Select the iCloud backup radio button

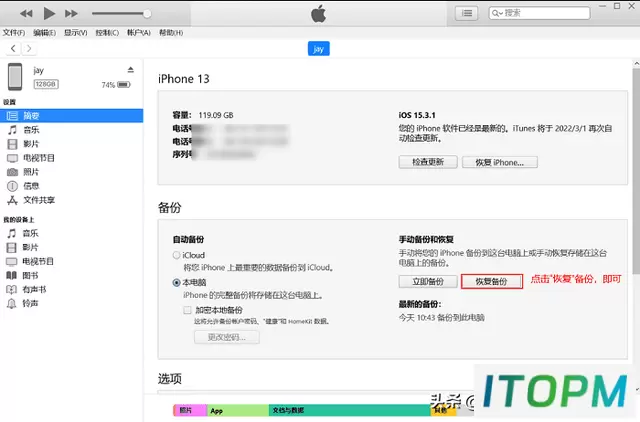(176, 255)
